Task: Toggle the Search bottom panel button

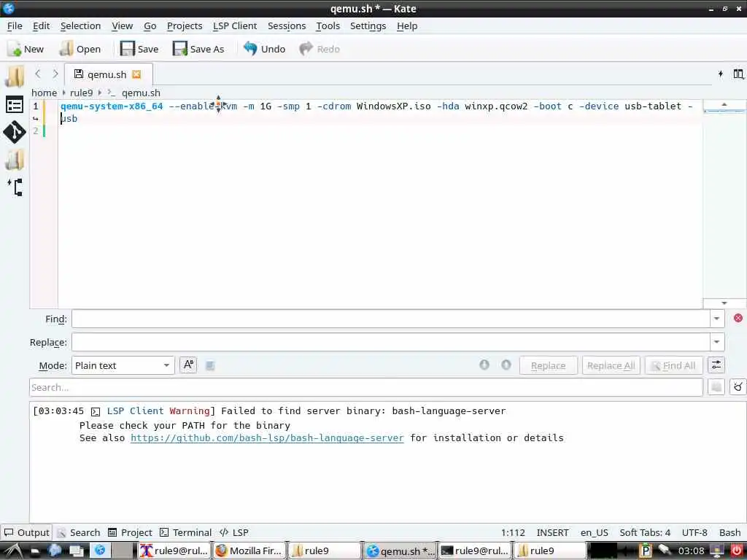Action: pos(79,532)
